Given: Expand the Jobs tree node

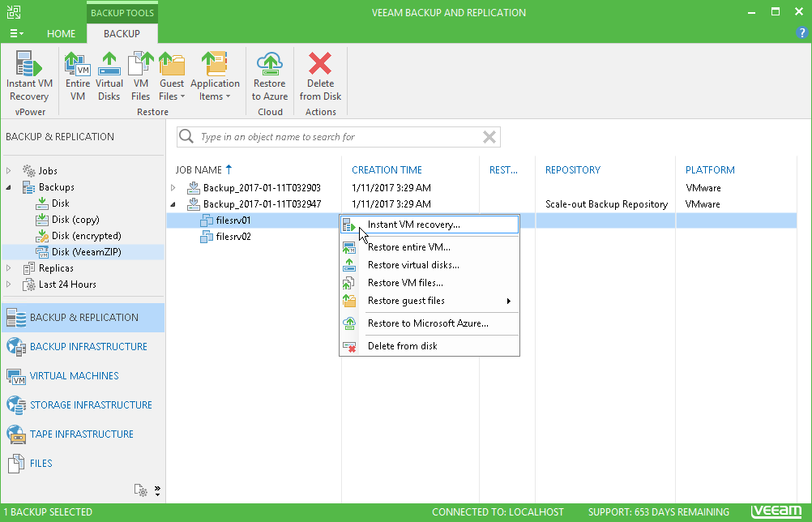Looking at the screenshot, I should (8, 170).
